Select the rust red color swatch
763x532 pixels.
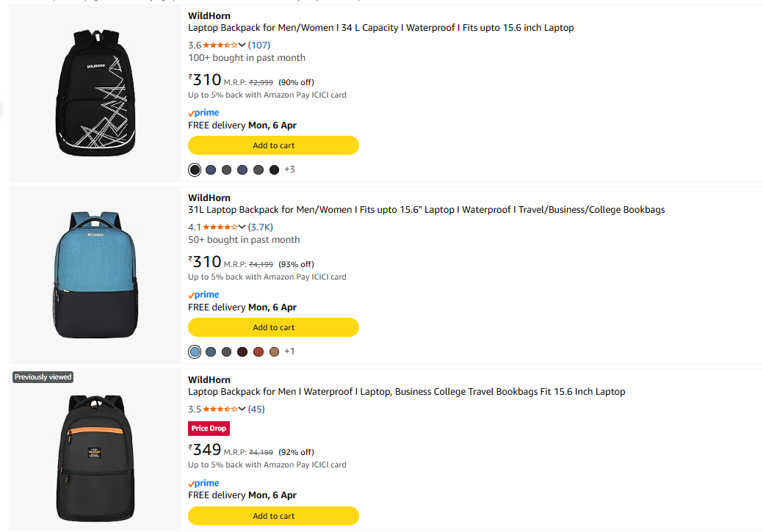258,352
